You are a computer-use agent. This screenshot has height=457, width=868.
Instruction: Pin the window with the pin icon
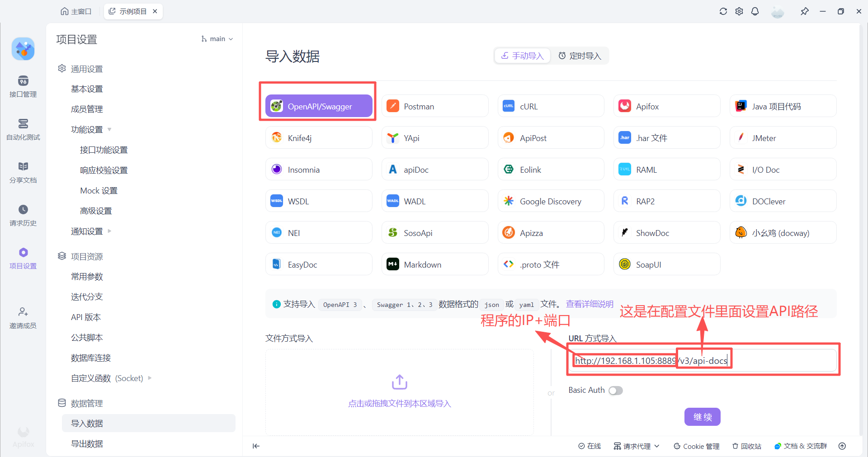[x=805, y=11]
